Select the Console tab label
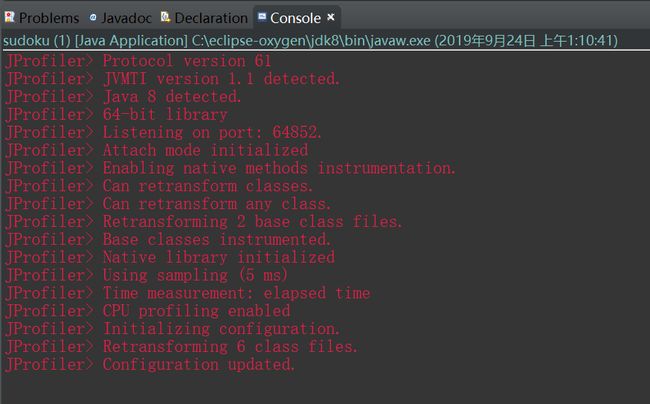 coord(295,18)
